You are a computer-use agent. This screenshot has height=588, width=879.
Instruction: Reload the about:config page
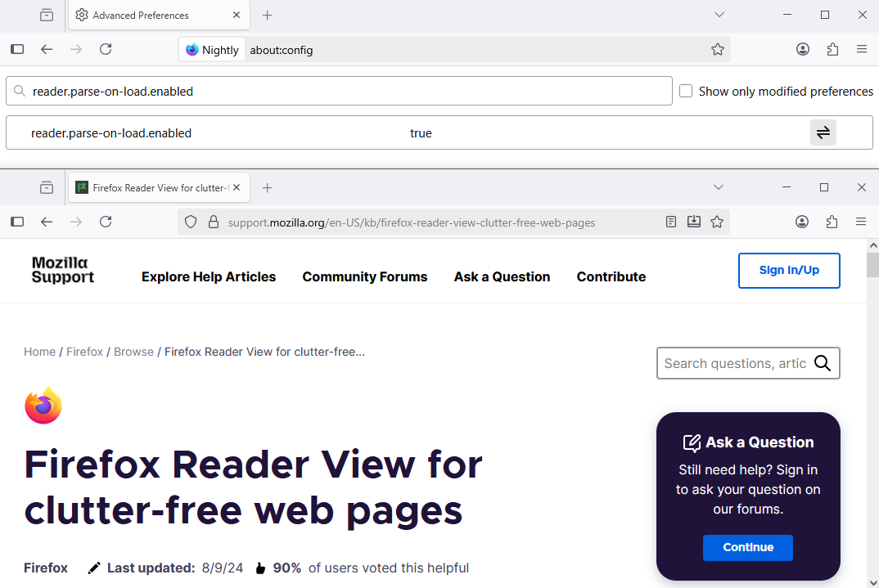coord(106,49)
